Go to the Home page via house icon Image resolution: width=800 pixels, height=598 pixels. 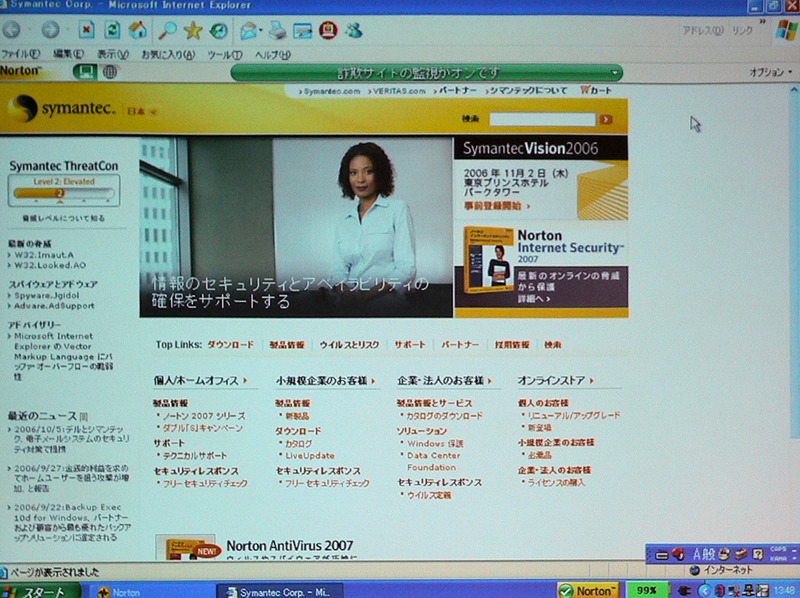[138, 30]
